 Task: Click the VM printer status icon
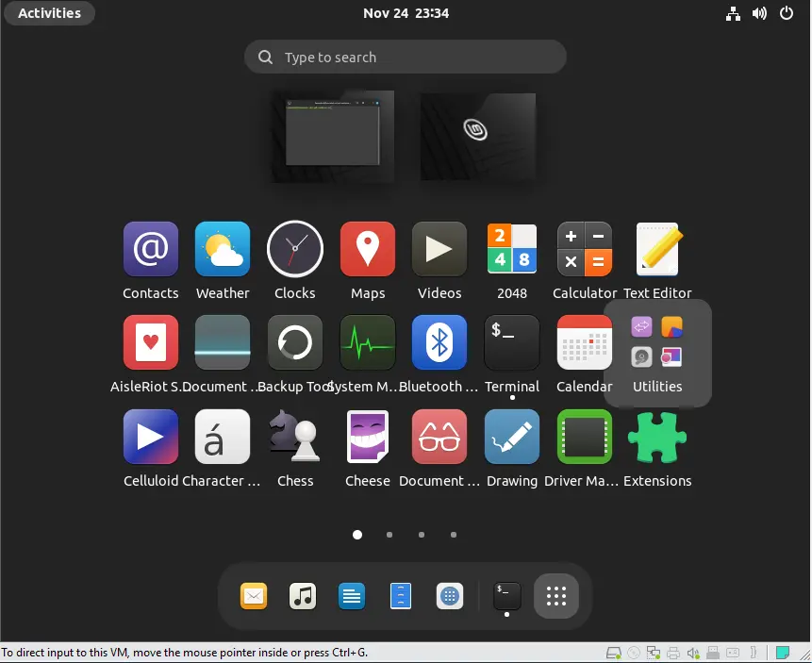click(x=673, y=653)
